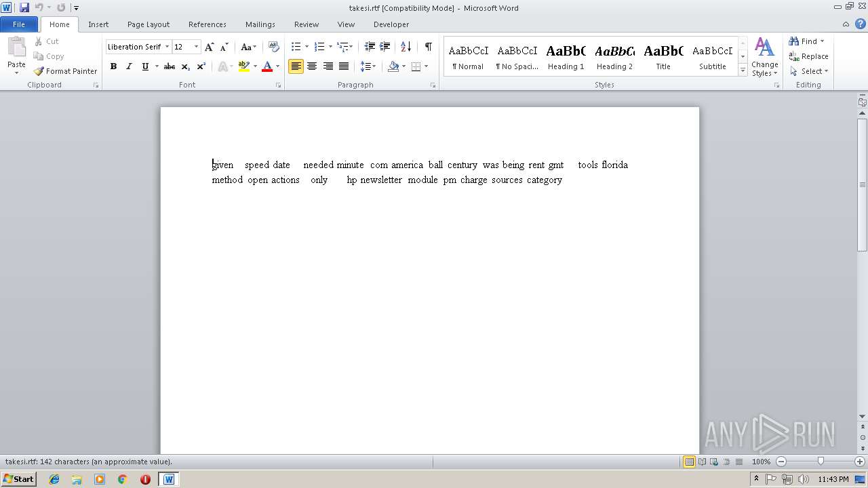The image size is (868, 488).
Task: Toggle Superscript formatting
Action: 201,66
